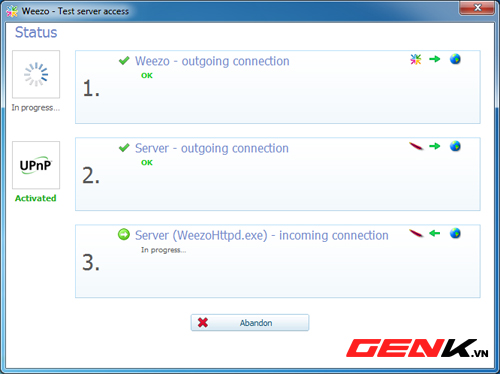
Task: Click the red X icon on Abandon button
Action: (x=203, y=322)
